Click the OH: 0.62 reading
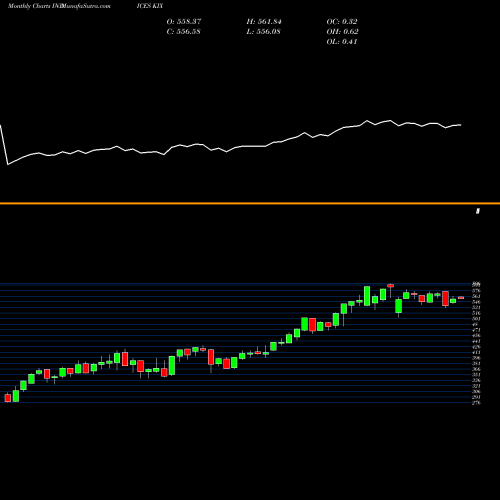This screenshot has width=500, height=500. (342, 32)
